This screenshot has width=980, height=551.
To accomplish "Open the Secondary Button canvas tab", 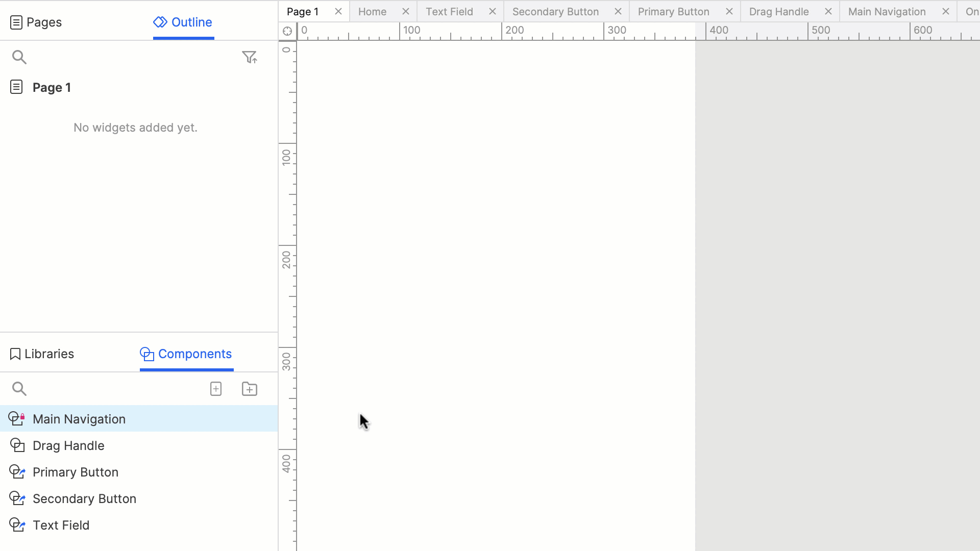I will [x=555, y=12].
